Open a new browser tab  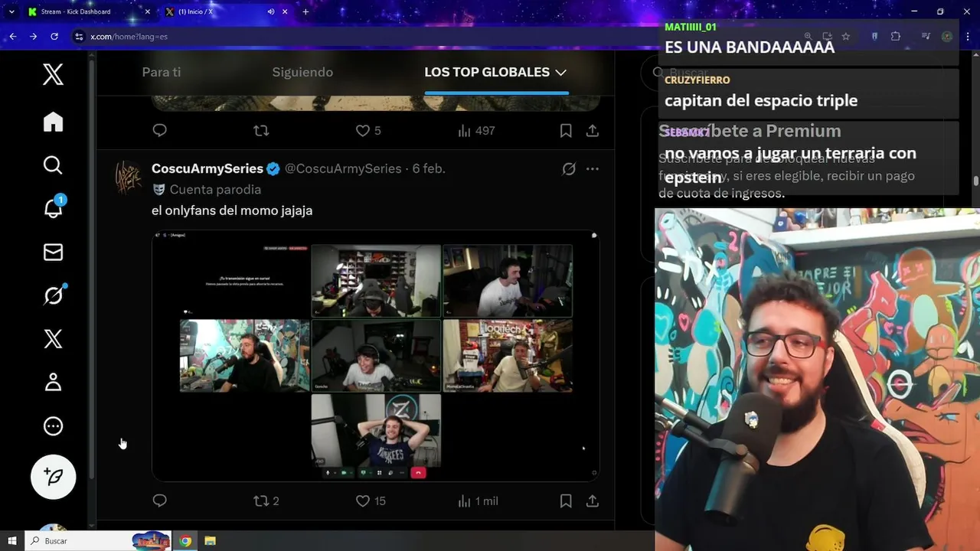305,11
